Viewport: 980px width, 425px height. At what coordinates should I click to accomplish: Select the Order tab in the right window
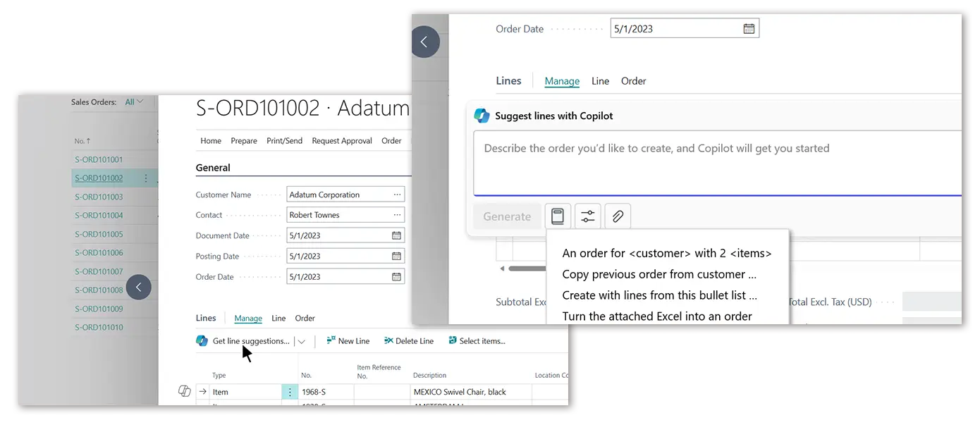coord(633,81)
